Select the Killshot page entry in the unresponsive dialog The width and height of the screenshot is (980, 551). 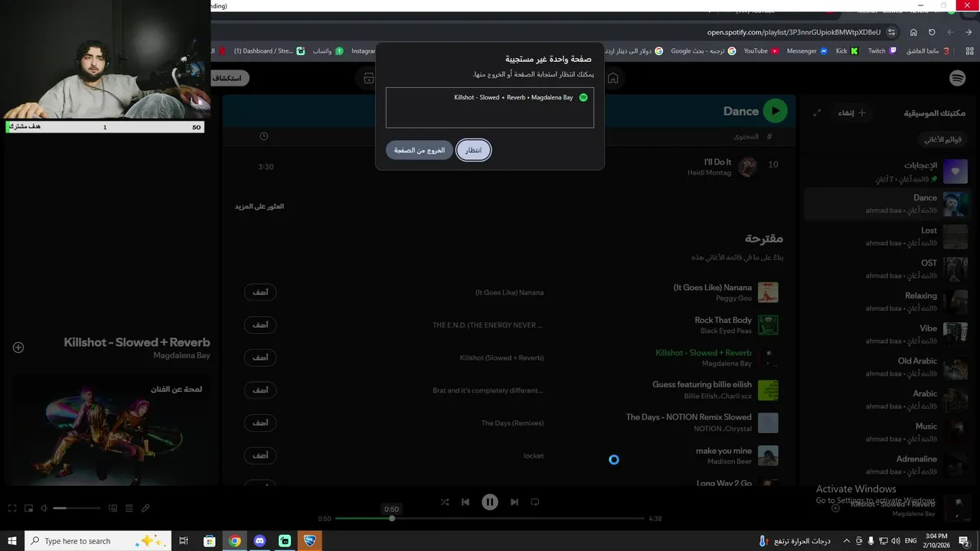point(490,97)
